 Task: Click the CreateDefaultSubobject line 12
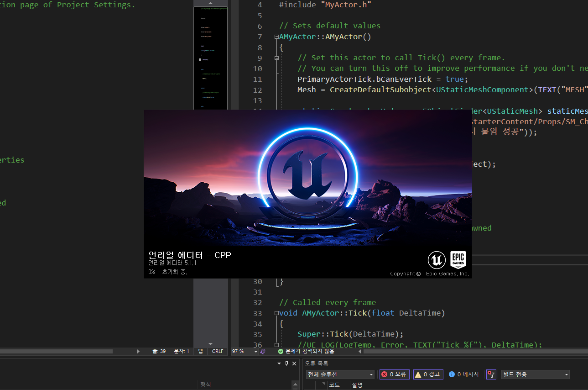coord(442,90)
